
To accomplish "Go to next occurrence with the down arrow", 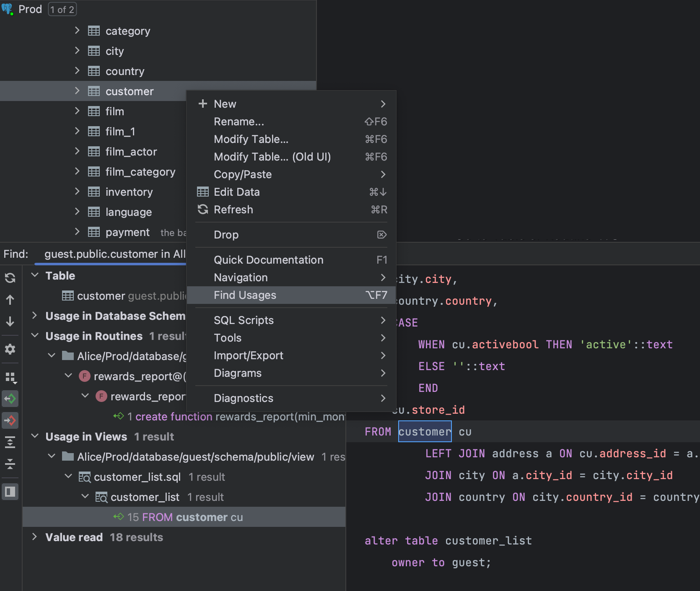I will pos(10,321).
